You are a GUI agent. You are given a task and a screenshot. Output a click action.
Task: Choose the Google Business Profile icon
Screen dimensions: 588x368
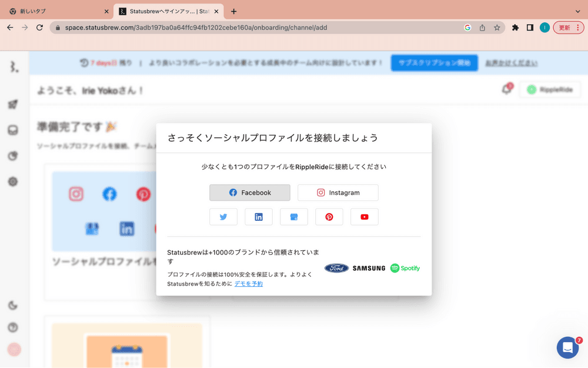(x=294, y=217)
